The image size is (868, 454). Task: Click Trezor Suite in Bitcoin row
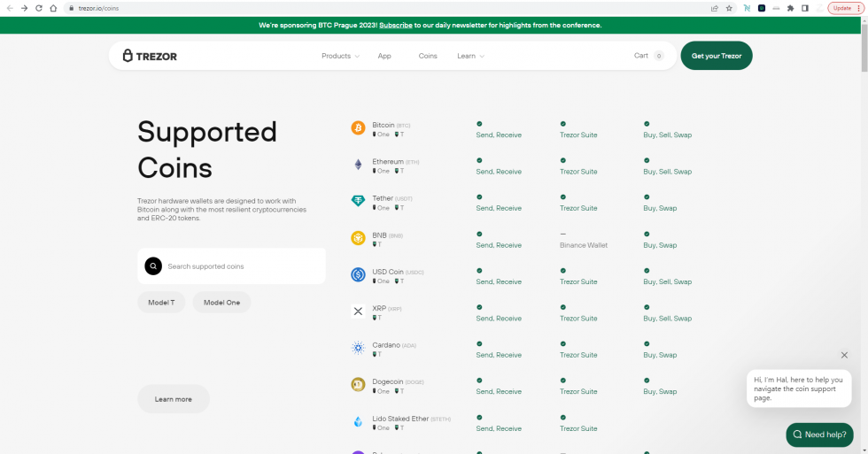click(x=578, y=135)
